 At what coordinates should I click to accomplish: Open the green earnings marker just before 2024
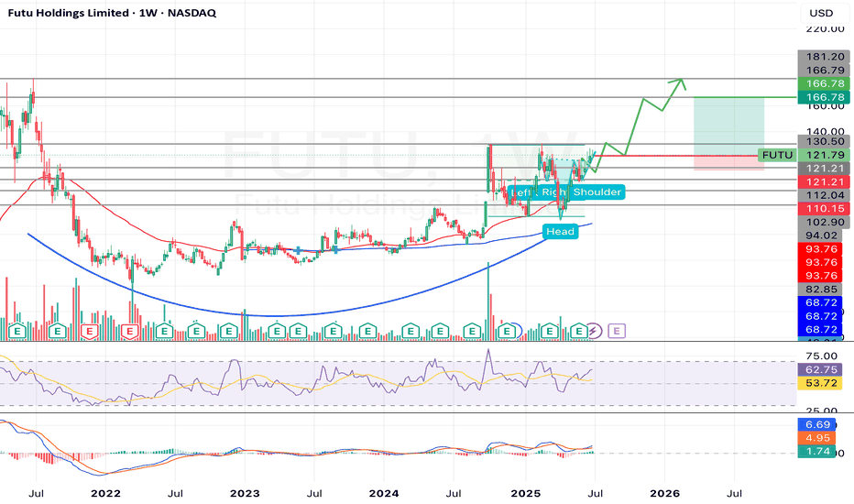pos(368,331)
